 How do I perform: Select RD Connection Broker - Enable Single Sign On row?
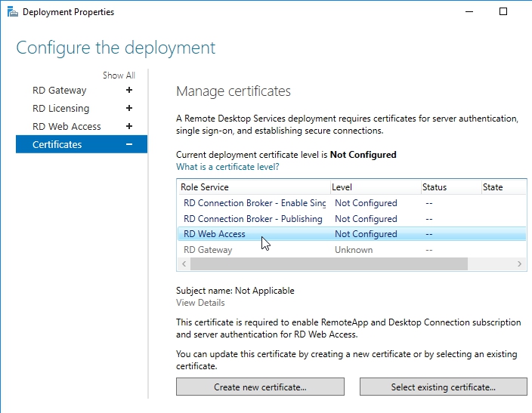coord(255,203)
